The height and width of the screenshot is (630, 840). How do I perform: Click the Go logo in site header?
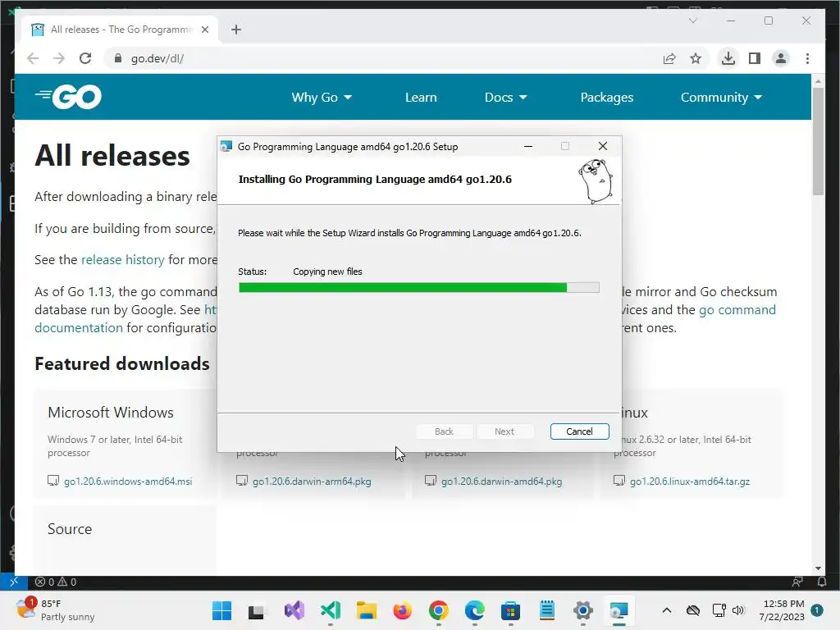(x=69, y=97)
